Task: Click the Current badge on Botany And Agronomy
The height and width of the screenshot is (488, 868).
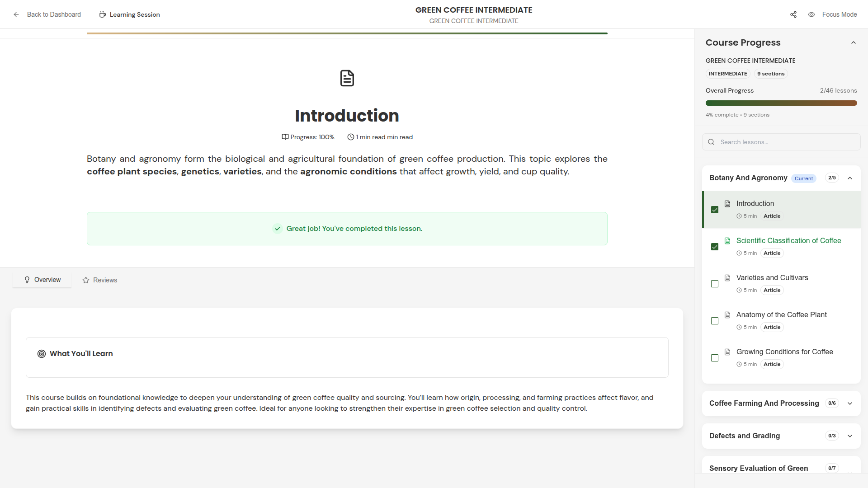Action: pyautogui.click(x=804, y=178)
